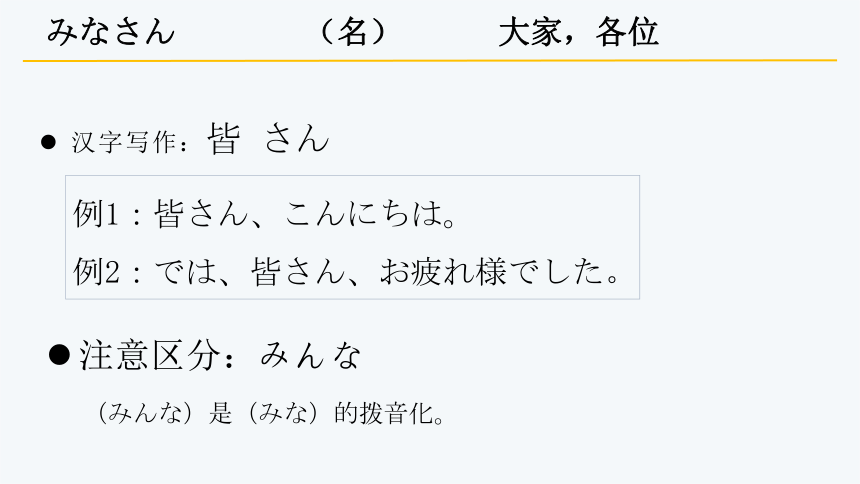Select the label 汉字写作：
The height and width of the screenshot is (484, 860).
131,143
